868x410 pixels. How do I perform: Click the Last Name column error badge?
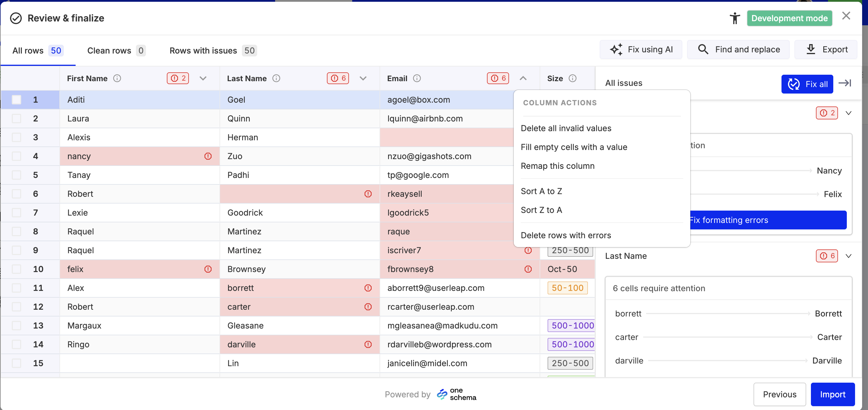[x=337, y=79]
